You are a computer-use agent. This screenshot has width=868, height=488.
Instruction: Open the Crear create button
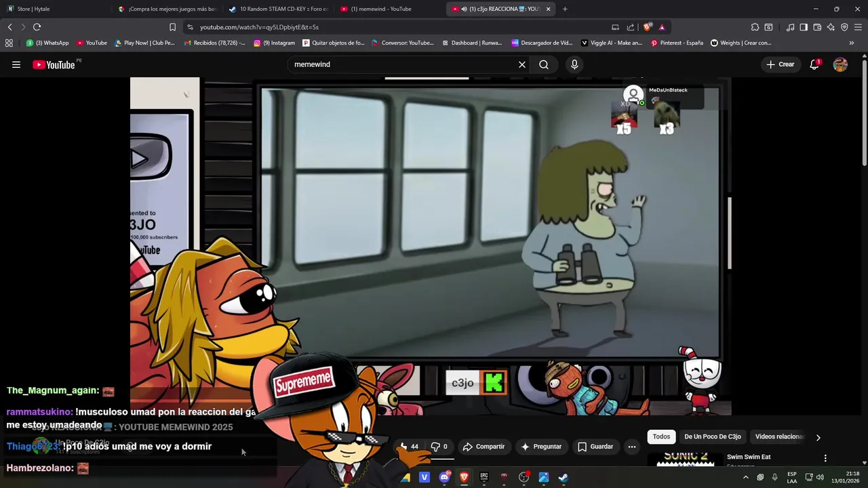coord(780,64)
